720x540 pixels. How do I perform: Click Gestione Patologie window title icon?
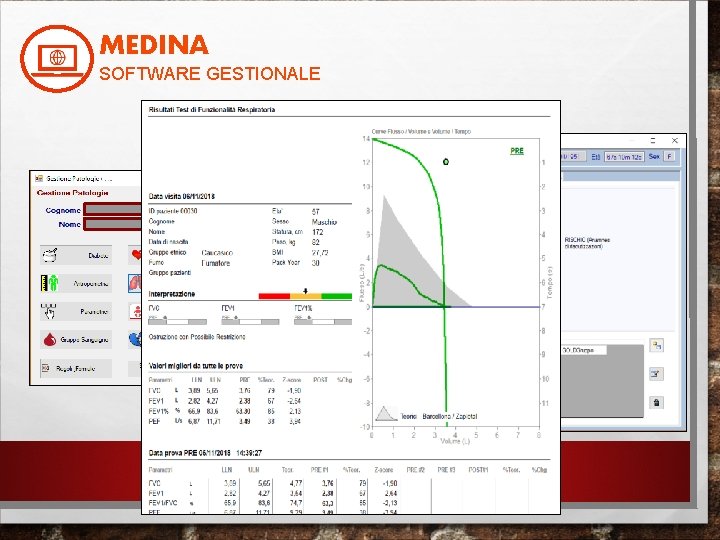pos(39,178)
